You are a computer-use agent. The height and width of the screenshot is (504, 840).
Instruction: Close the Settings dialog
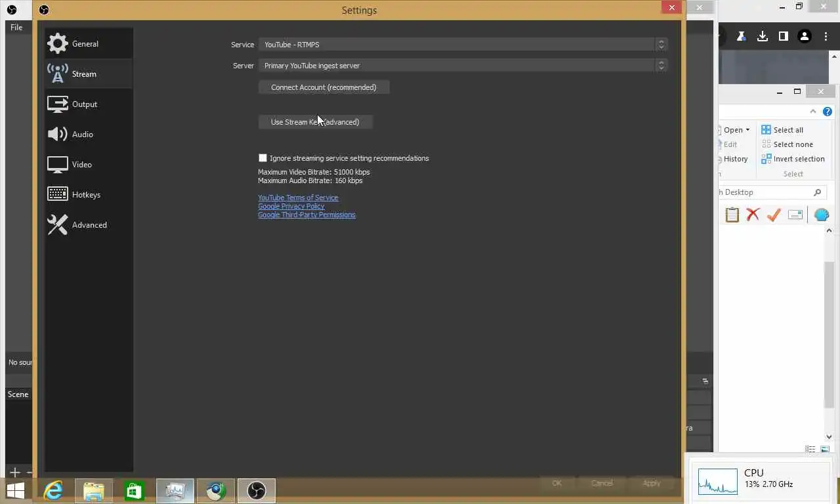click(671, 7)
